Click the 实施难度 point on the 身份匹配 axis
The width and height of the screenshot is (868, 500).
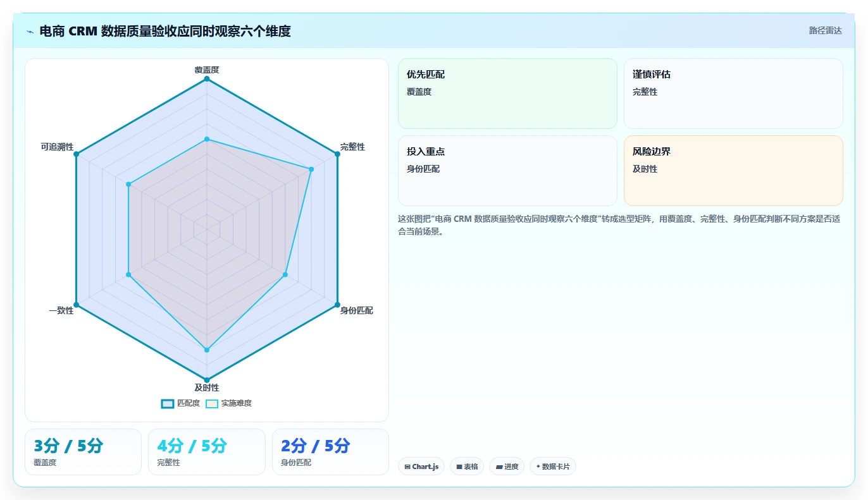pyautogui.click(x=285, y=274)
